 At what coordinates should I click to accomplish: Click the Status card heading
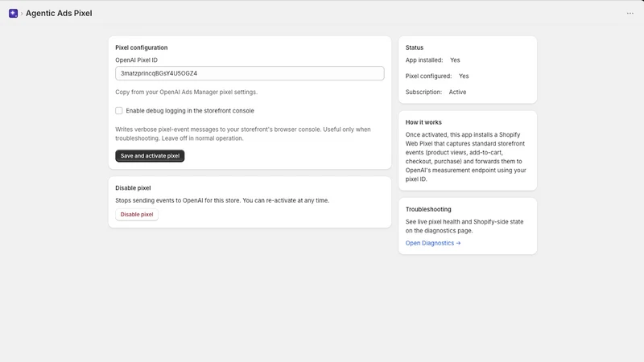click(415, 47)
